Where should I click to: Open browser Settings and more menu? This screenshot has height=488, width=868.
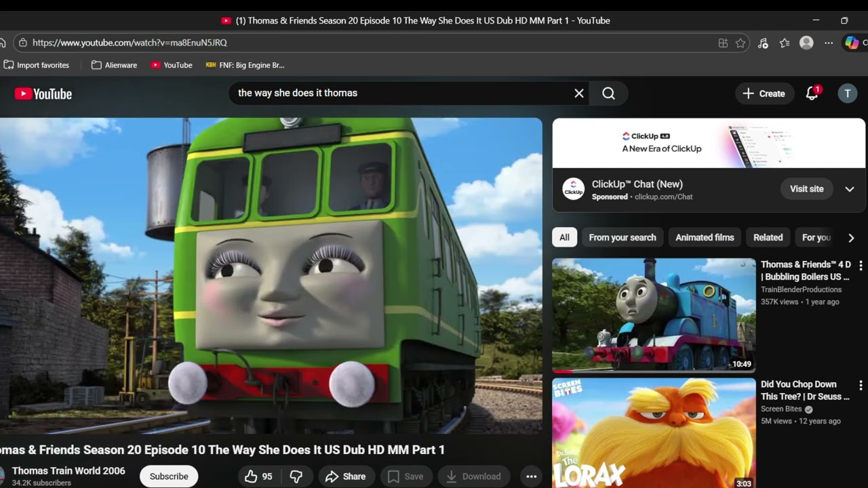coord(829,43)
